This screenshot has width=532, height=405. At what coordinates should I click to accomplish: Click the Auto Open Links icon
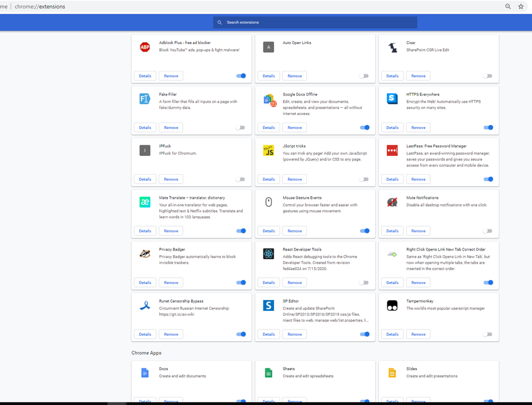pyautogui.click(x=269, y=47)
